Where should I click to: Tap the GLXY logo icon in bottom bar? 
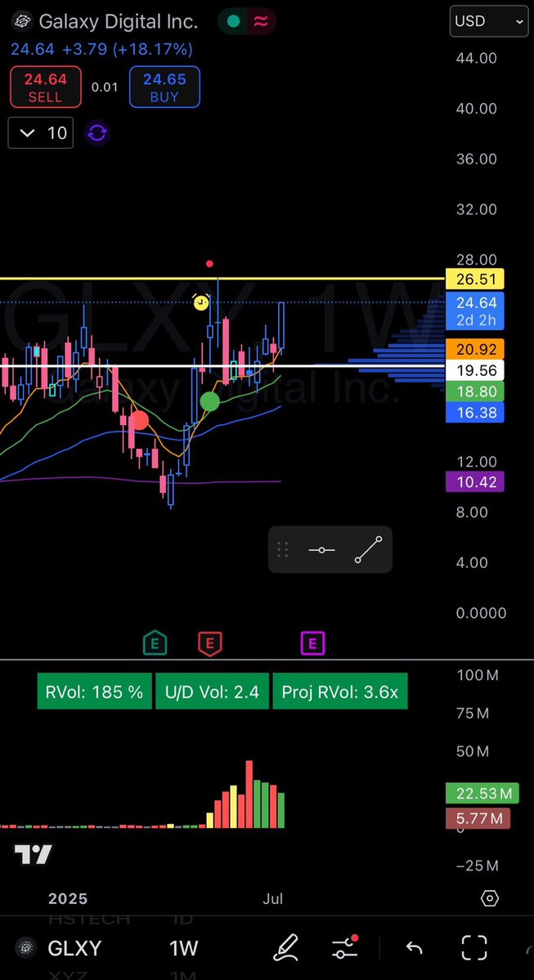(x=25, y=947)
